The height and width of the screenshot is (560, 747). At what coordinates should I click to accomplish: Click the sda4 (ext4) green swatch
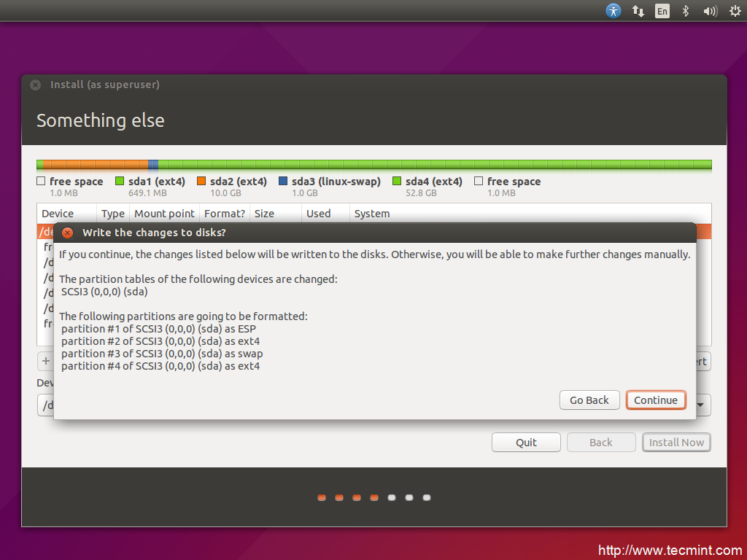coord(397,181)
